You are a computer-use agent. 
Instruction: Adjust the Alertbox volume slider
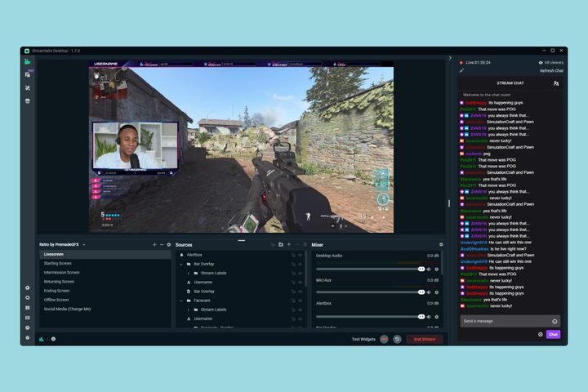tap(371, 317)
